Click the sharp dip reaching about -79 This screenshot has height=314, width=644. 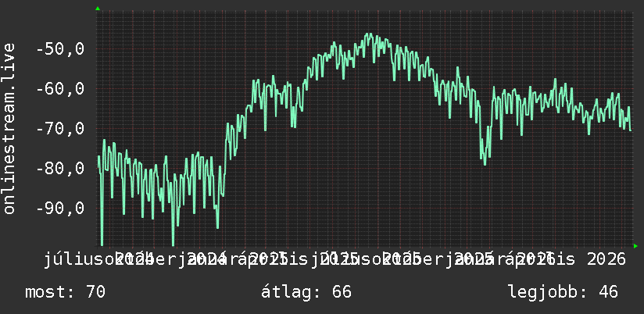[x=485, y=164]
